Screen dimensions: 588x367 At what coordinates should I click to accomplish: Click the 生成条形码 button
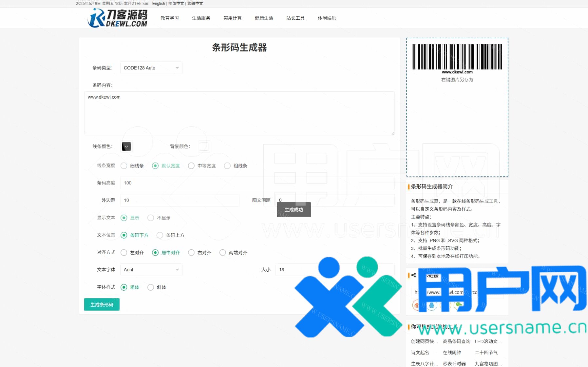pos(102,304)
